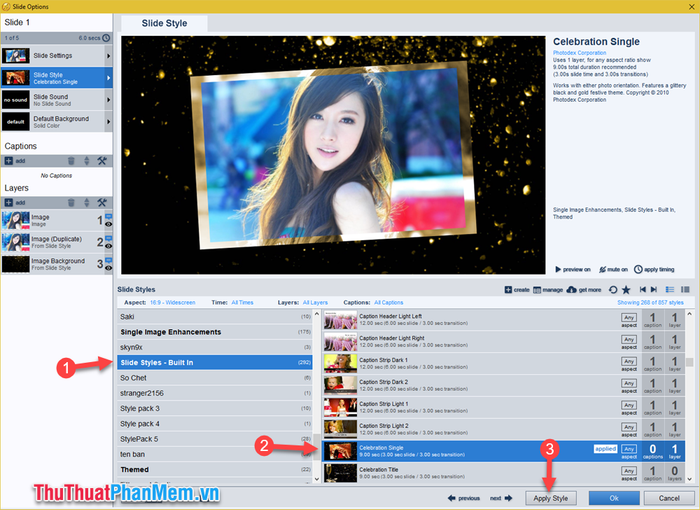Screen dimensions: 700x510
Task: Jump to previous style with skip-back icon
Action: [x=642, y=289]
